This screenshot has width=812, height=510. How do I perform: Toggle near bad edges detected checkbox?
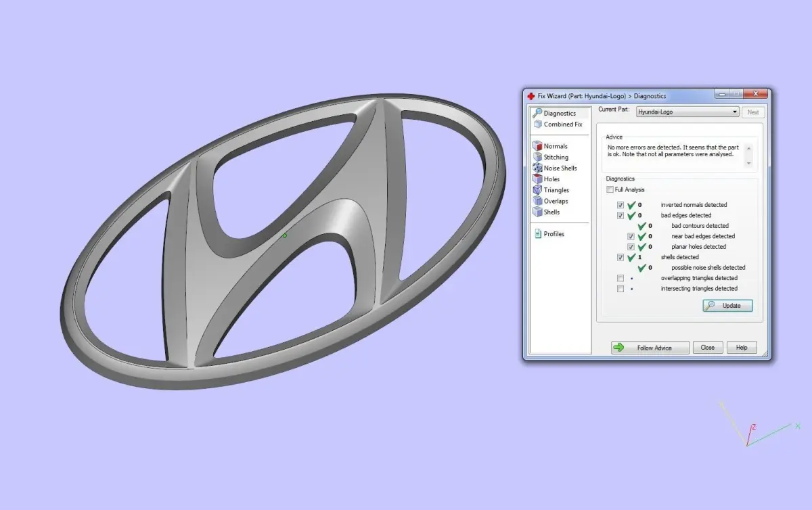(631, 237)
